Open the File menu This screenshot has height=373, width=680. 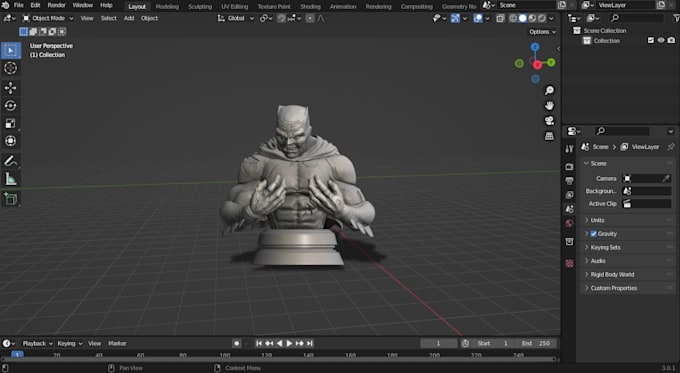pos(19,5)
